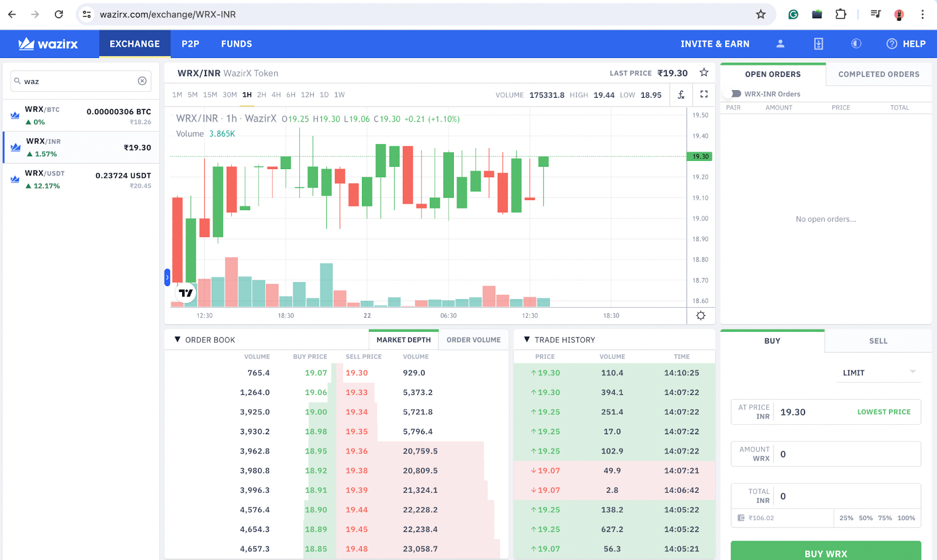Add WRX/INR to favorites star
The image size is (937, 560).
click(704, 73)
